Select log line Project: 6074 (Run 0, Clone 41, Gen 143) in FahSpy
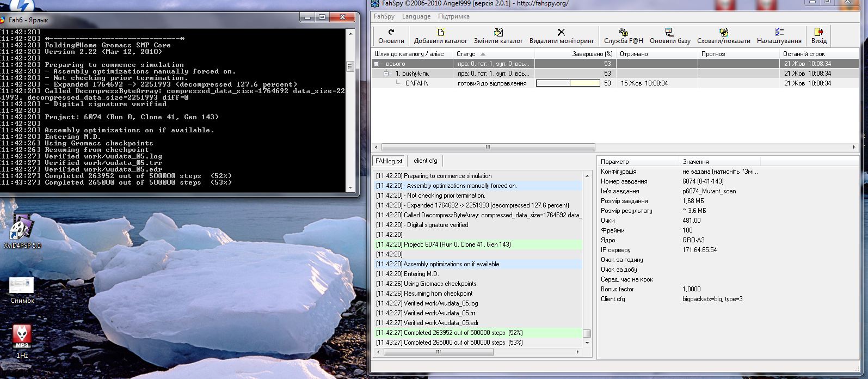 tap(478, 244)
